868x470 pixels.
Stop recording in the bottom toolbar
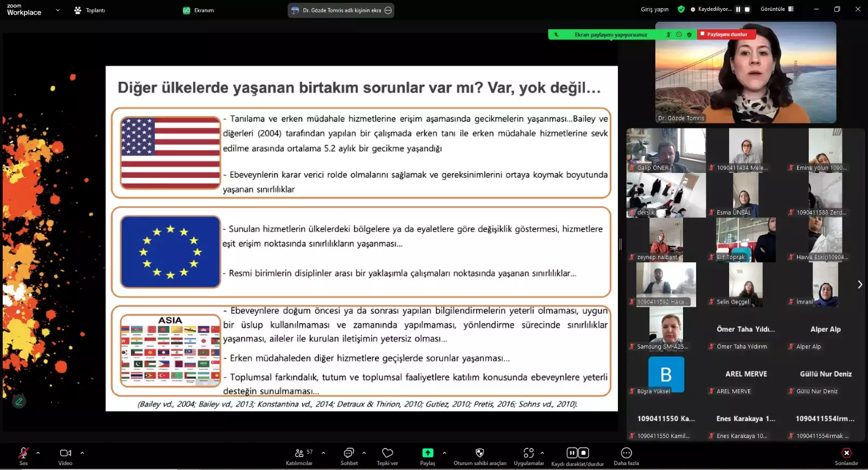click(584, 453)
